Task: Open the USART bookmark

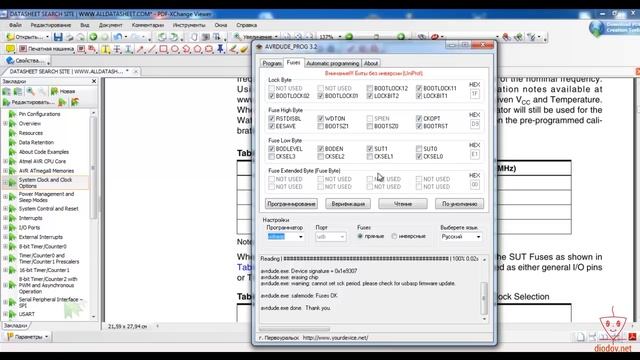Action: click(x=27, y=314)
